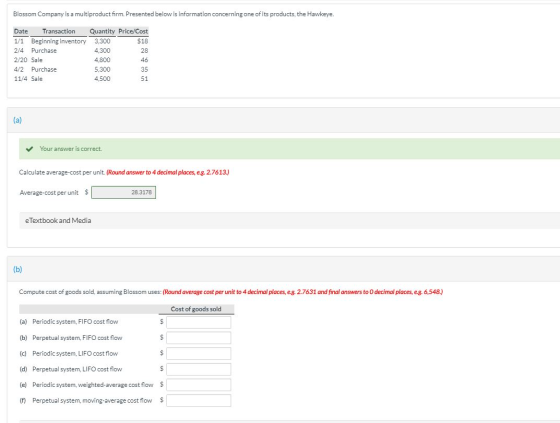
Task: Click the 'Periodic system, FIFO cost flow' label
Action: [75, 322]
